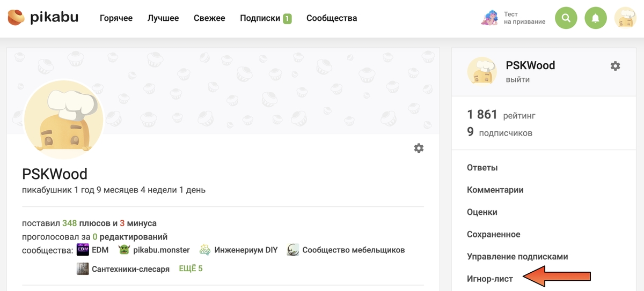Open the Инженериум DIY community
Image resolution: width=644 pixels, height=291 pixels.
(x=246, y=250)
